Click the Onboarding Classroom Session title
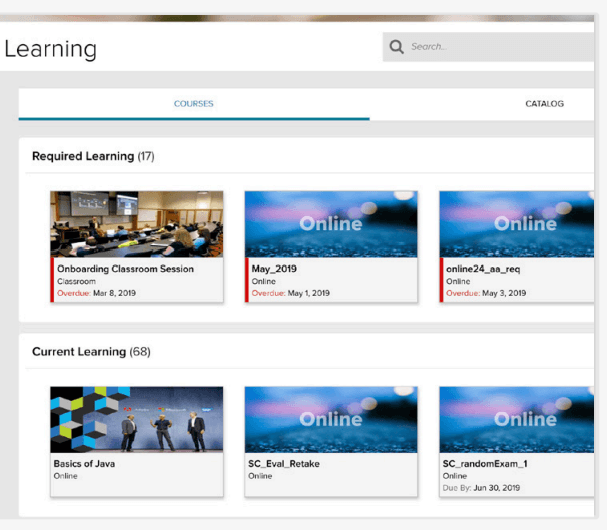The height and width of the screenshot is (530, 607). (x=125, y=269)
